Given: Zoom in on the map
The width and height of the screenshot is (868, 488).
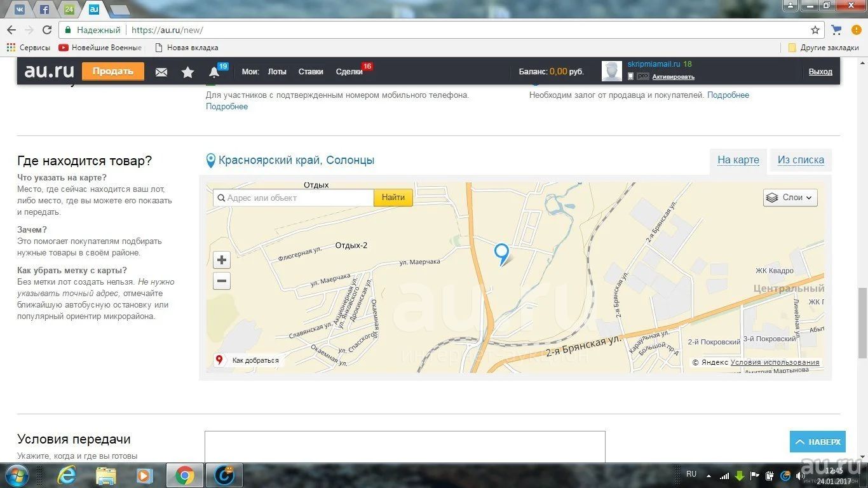Looking at the screenshot, I should 222,260.
